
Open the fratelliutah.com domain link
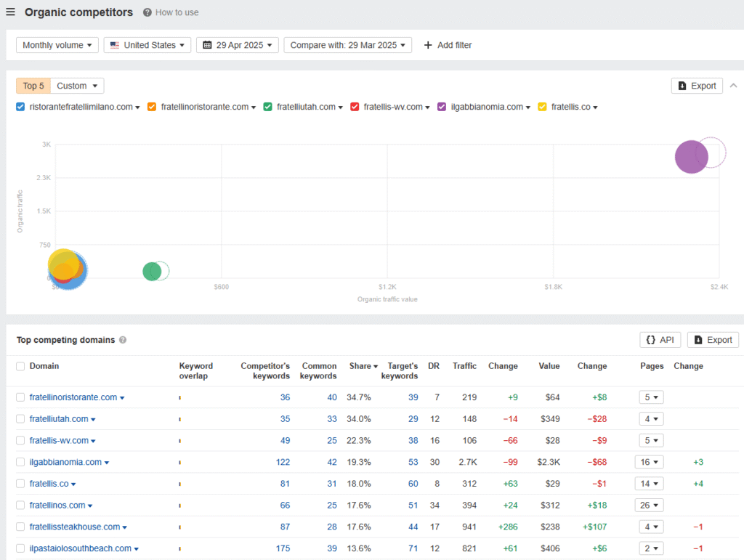point(58,418)
